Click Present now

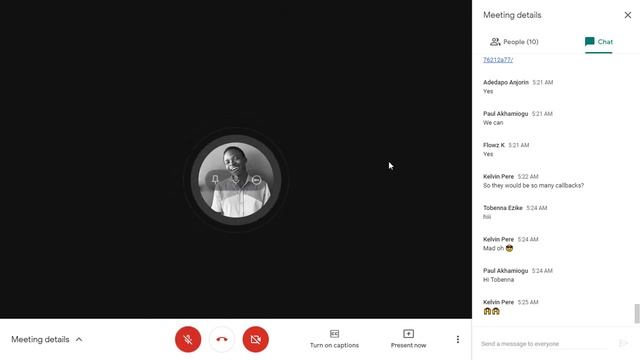coord(408,339)
